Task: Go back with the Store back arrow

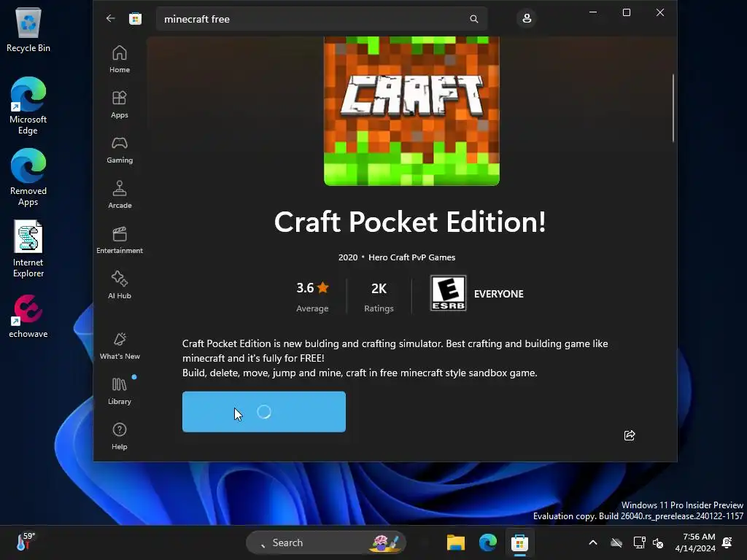Action: coord(111,18)
